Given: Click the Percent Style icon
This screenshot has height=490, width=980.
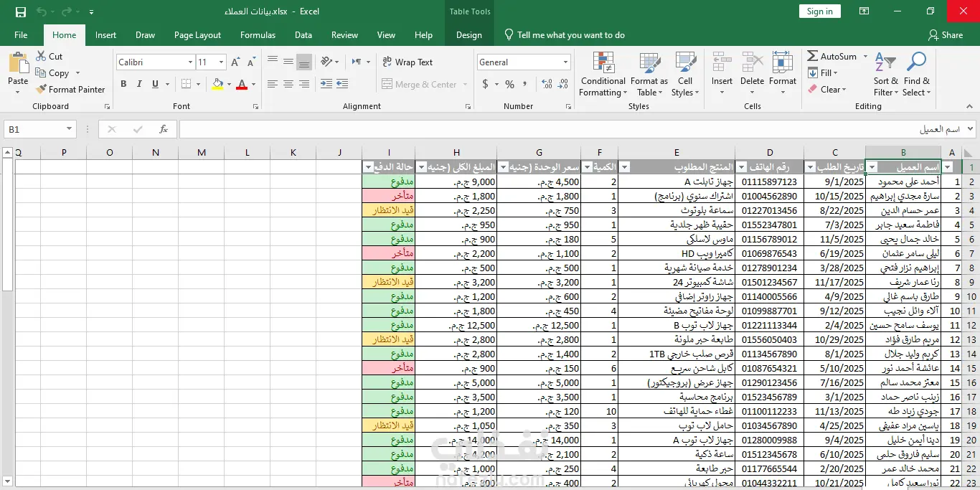Looking at the screenshot, I should 509,84.
